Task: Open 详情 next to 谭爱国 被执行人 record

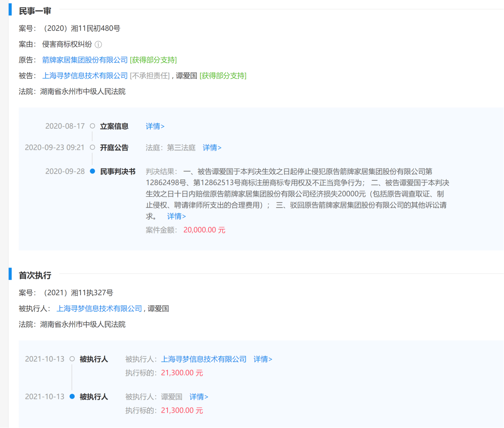Action: pos(199,397)
